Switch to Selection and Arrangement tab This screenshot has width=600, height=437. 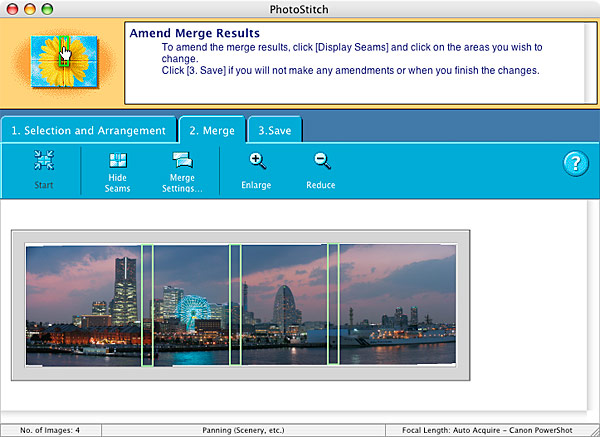[88, 130]
